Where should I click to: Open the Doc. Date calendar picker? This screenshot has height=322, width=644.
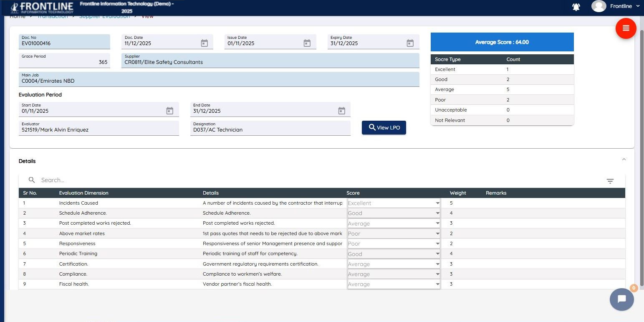pyautogui.click(x=204, y=43)
